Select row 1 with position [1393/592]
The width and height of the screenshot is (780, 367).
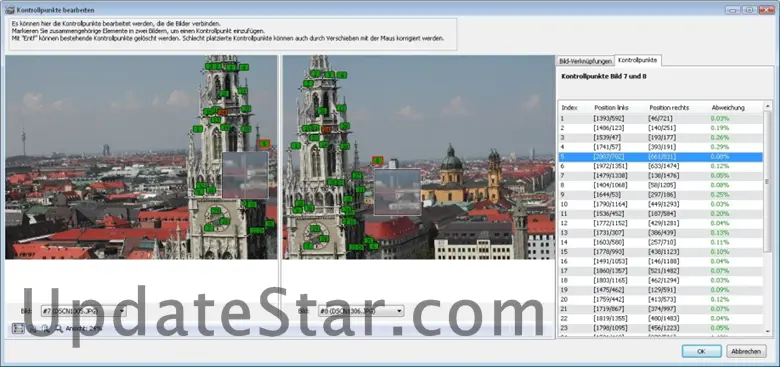tap(661, 118)
